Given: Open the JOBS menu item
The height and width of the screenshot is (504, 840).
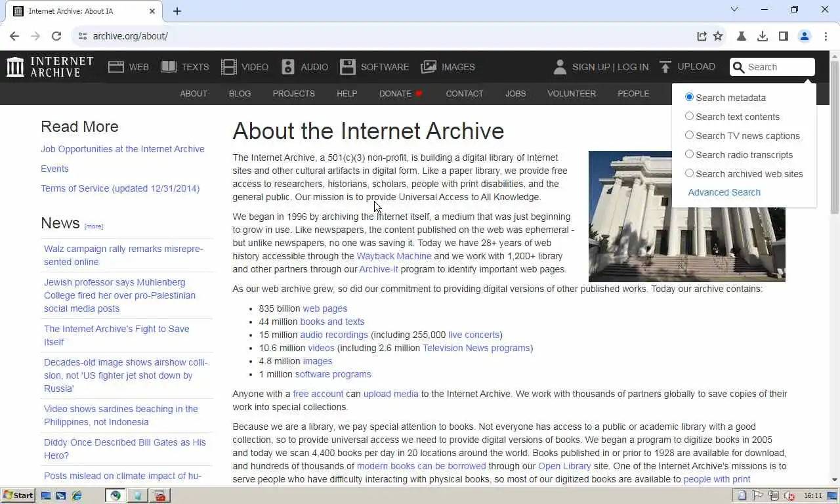Looking at the screenshot, I should click(516, 94).
